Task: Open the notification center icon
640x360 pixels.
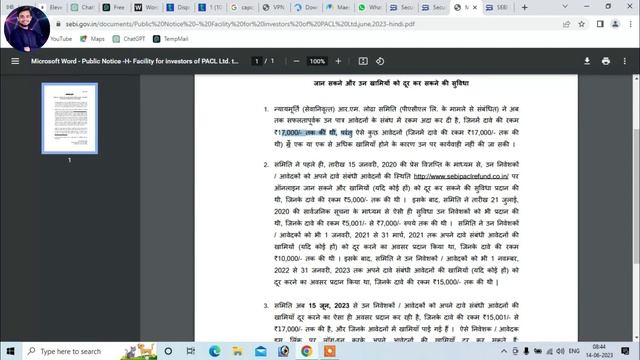Action: (x=625, y=351)
